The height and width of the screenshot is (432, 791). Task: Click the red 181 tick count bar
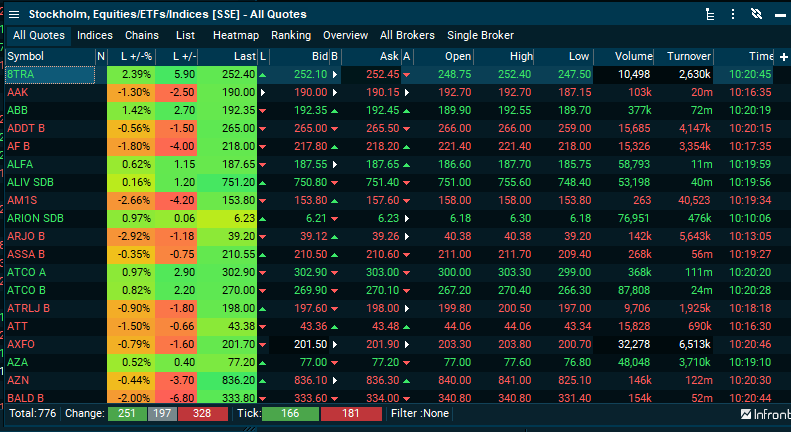pyautogui.click(x=351, y=413)
